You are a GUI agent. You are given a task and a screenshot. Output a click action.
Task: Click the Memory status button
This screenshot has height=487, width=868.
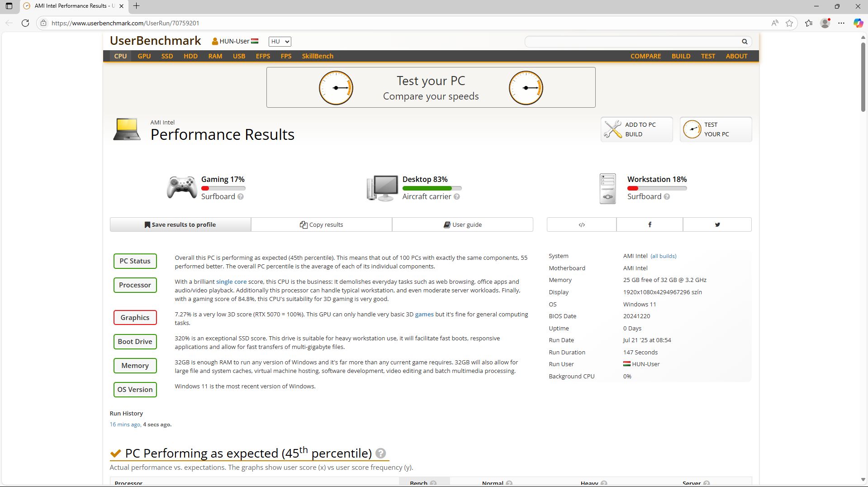[135, 366]
